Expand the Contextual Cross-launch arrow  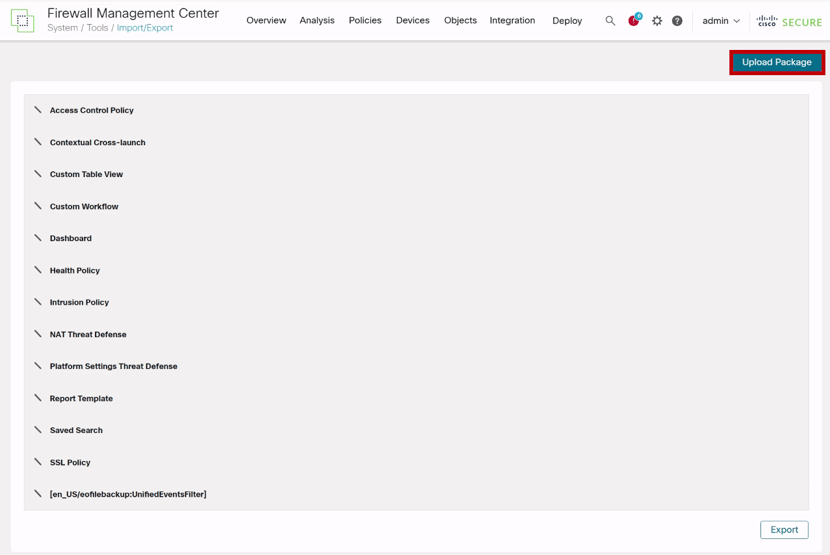[x=38, y=142]
